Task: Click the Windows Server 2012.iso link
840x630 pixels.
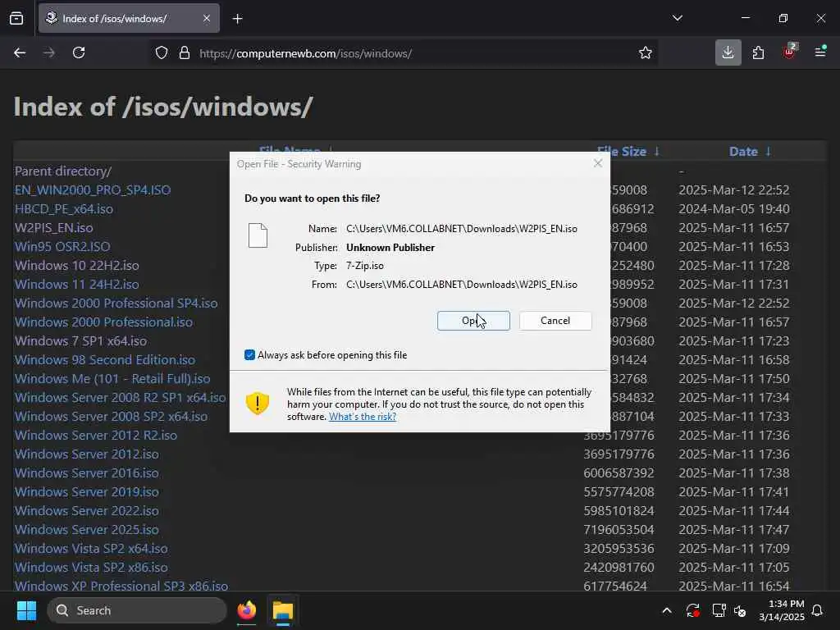Action: pyautogui.click(x=87, y=454)
